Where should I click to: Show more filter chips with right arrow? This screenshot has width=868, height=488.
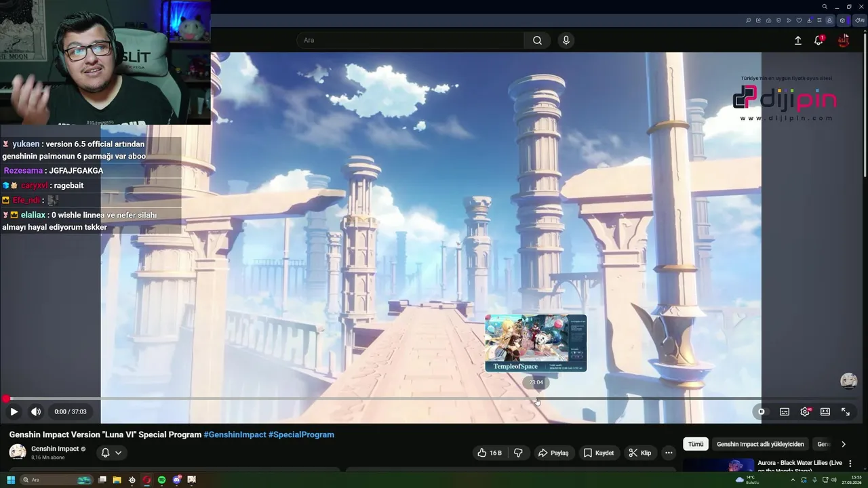843,444
